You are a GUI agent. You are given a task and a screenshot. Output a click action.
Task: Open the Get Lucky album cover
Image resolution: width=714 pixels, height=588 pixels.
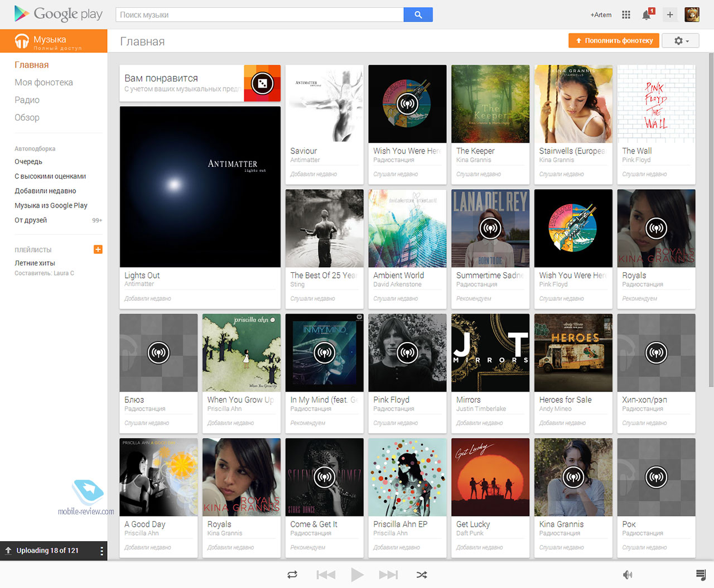point(490,477)
